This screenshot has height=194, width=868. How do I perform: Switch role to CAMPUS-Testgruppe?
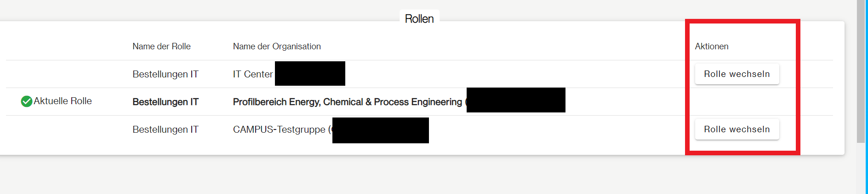click(x=737, y=129)
